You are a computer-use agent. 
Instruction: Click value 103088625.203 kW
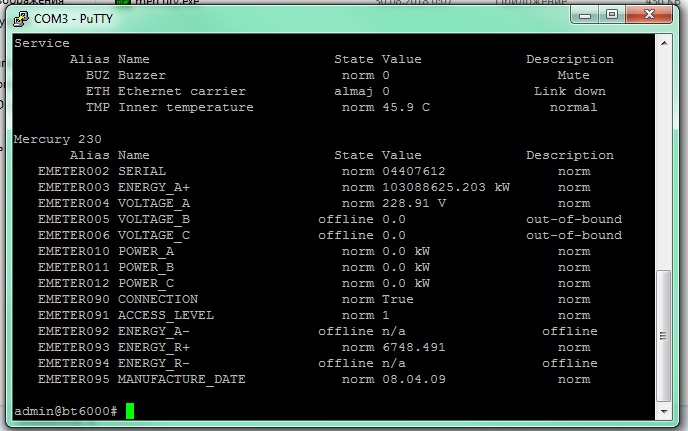coord(446,187)
